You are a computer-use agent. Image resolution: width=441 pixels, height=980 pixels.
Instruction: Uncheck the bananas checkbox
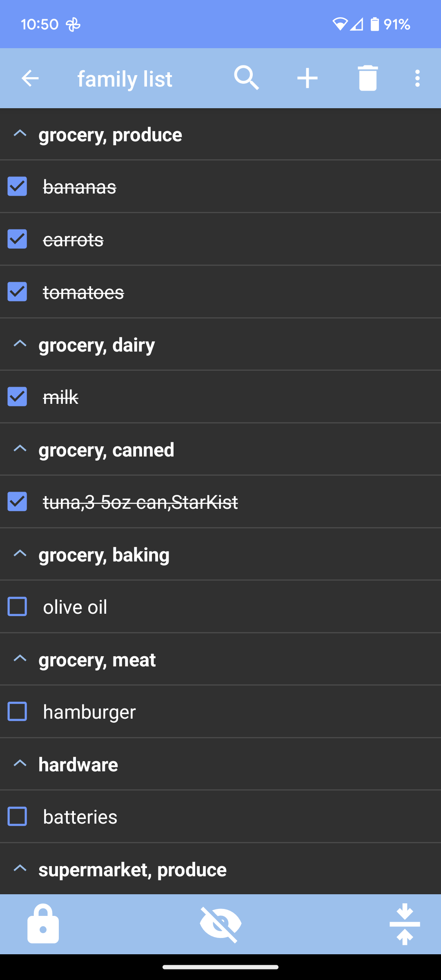[17, 186]
